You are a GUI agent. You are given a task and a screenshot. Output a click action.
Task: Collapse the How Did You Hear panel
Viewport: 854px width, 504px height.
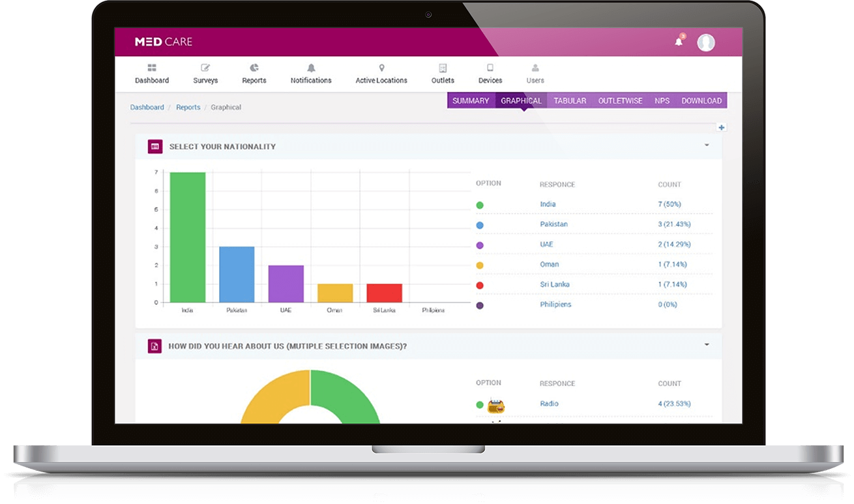coord(707,344)
